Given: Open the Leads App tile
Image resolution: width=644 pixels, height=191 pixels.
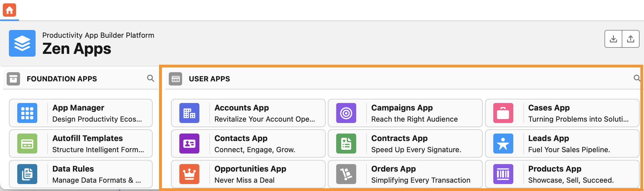Looking at the screenshot, I should click(562, 144).
